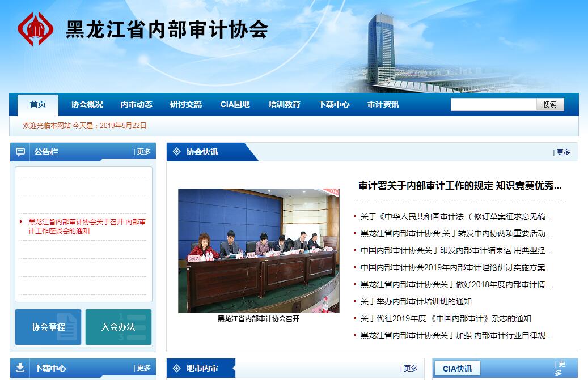Click the diamond icon beside 协会快讯
The width and height of the screenshot is (588, 380).
click(x=176, y=152)
